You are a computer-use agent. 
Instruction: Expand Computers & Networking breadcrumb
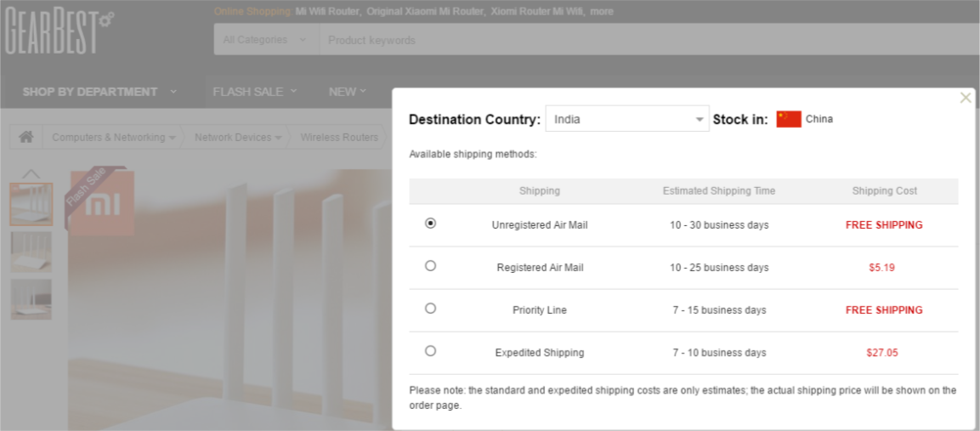[x=114, y=138]
